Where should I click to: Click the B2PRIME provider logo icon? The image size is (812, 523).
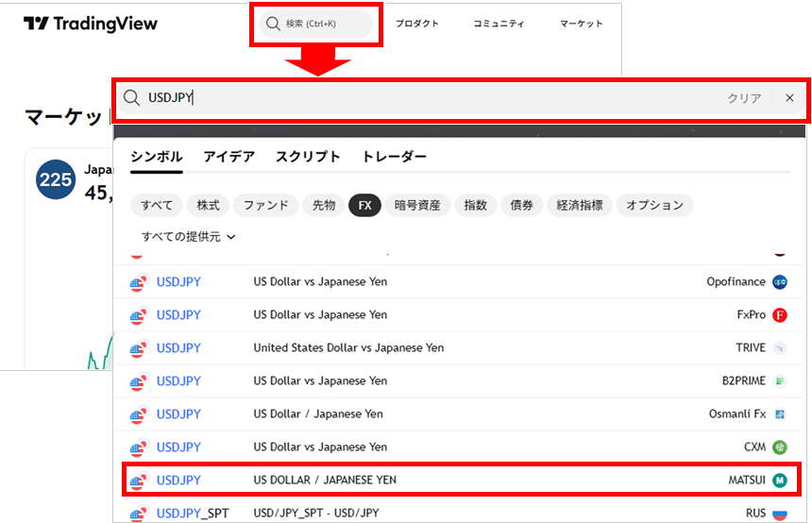pos(779,381)
